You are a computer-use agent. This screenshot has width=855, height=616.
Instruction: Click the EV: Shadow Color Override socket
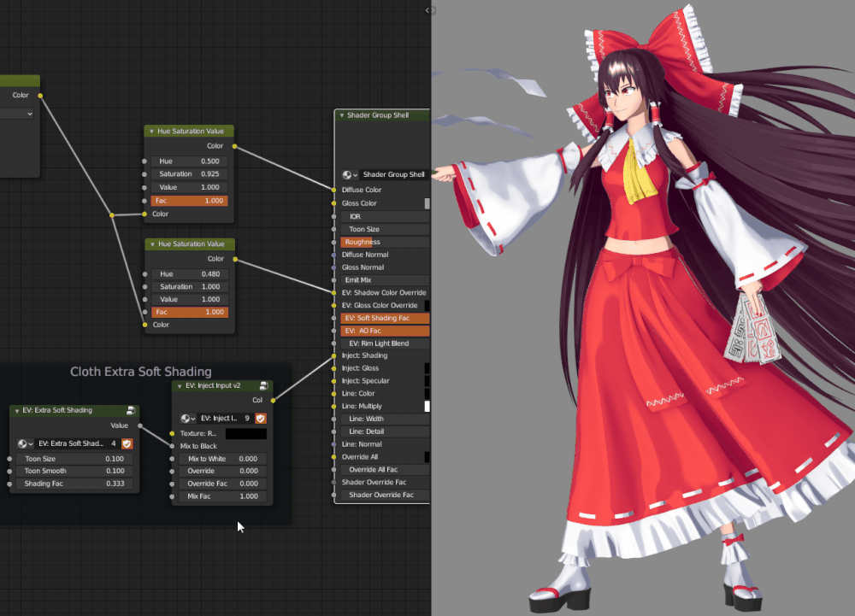click(333, 292)
